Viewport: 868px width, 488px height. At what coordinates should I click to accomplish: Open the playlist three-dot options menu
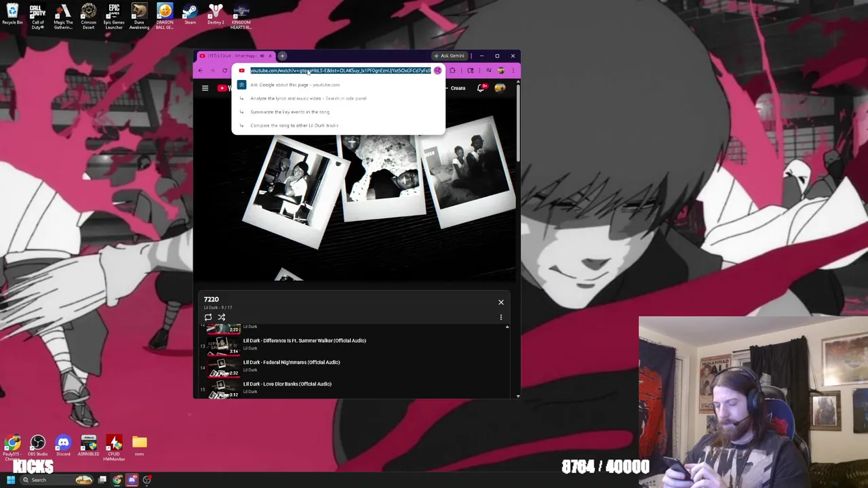click(x=501, y=317)
